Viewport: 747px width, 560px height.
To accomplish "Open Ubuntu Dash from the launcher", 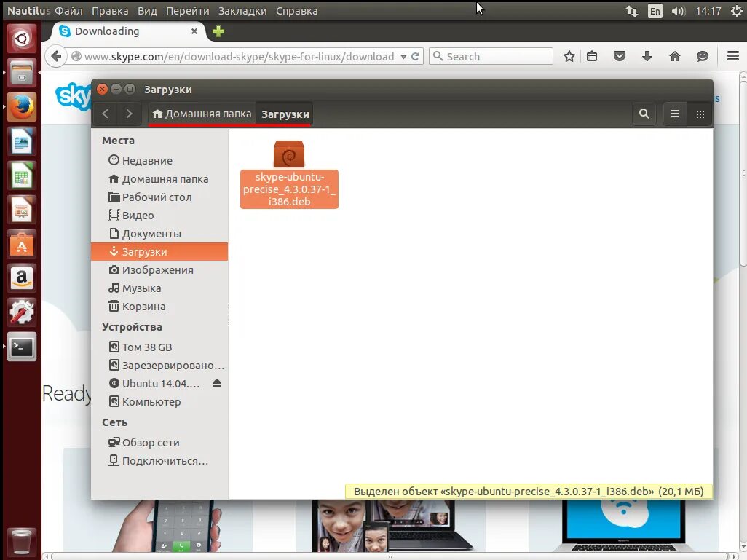I will tap(21, 38).
